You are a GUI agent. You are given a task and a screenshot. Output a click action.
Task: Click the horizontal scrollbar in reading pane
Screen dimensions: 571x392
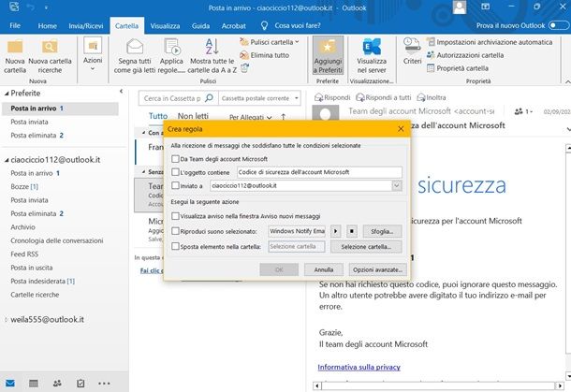click(438, 385)
